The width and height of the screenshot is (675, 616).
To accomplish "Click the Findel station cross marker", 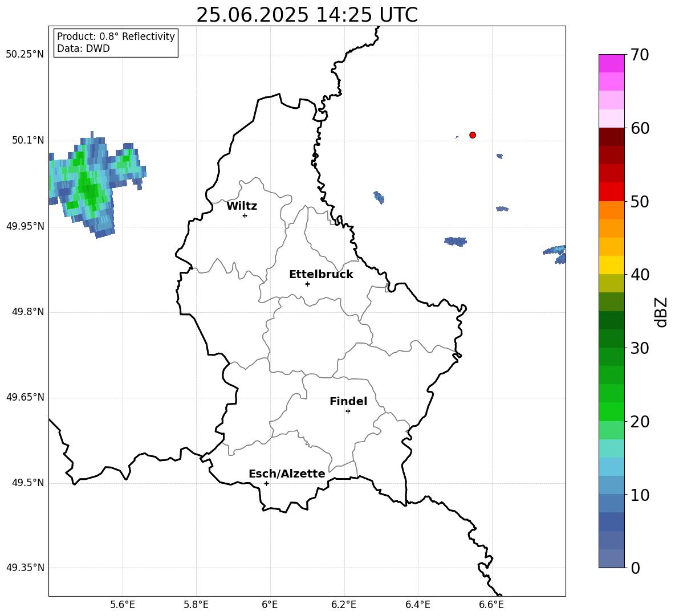I will [x=348, y=411].
